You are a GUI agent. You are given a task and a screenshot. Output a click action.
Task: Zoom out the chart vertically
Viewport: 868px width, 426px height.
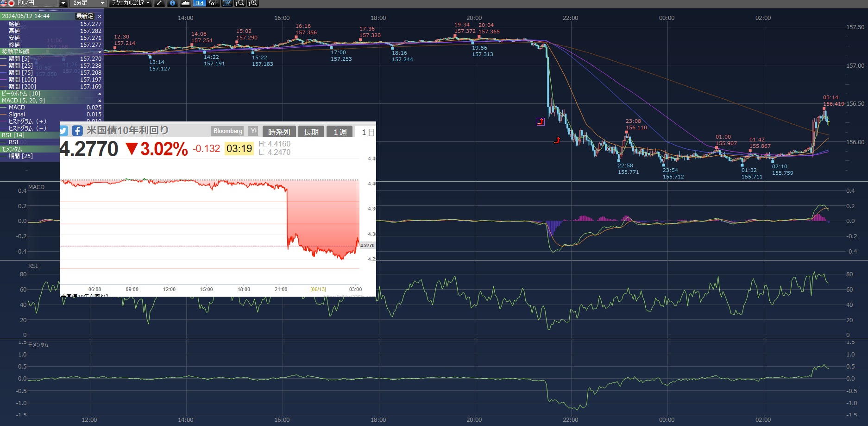tap(240, 3)
